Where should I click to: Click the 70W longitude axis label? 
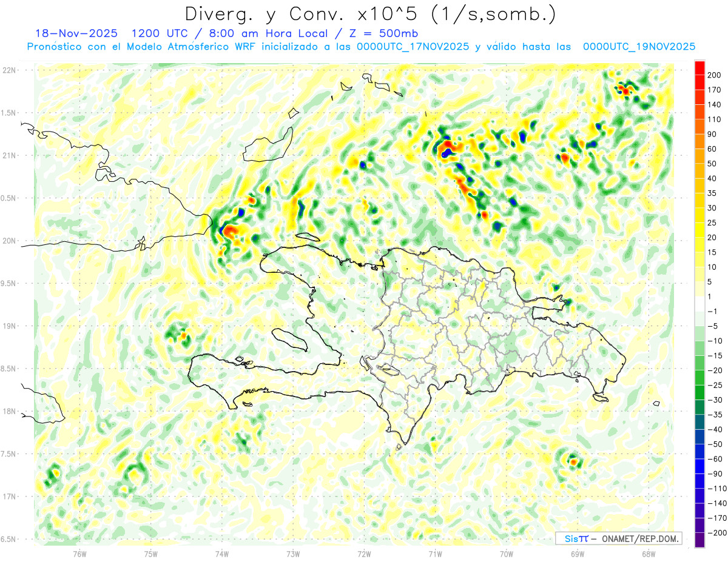[507, 554]
